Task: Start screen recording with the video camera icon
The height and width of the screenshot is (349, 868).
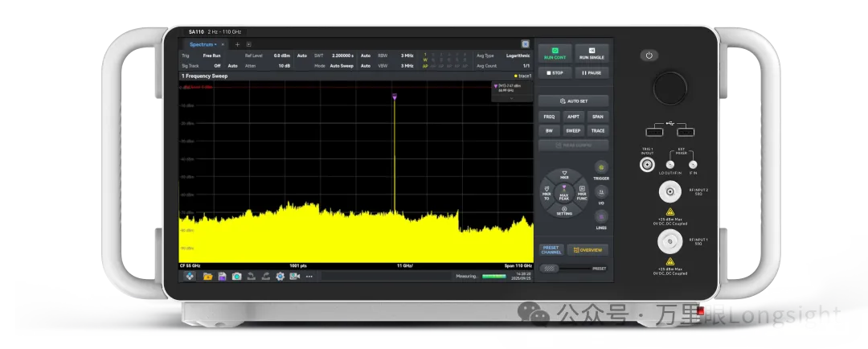Action: tap(294, 276)
